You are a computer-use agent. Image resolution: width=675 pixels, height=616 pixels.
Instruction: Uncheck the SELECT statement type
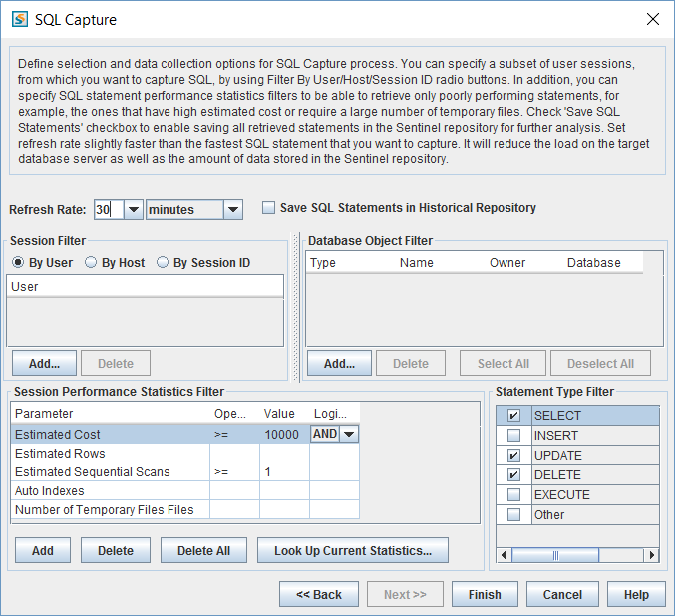[513, 416]
